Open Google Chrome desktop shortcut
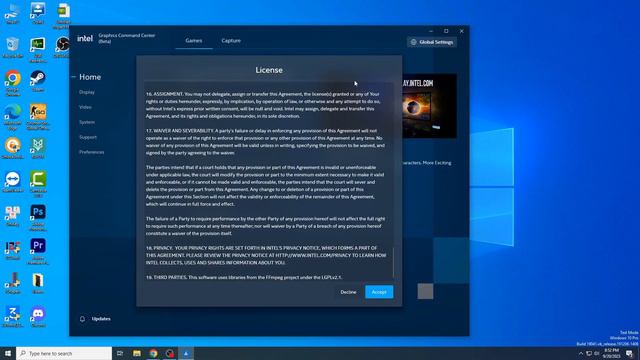The height and width of the screenshot is (360, 640). click(13, 81)
